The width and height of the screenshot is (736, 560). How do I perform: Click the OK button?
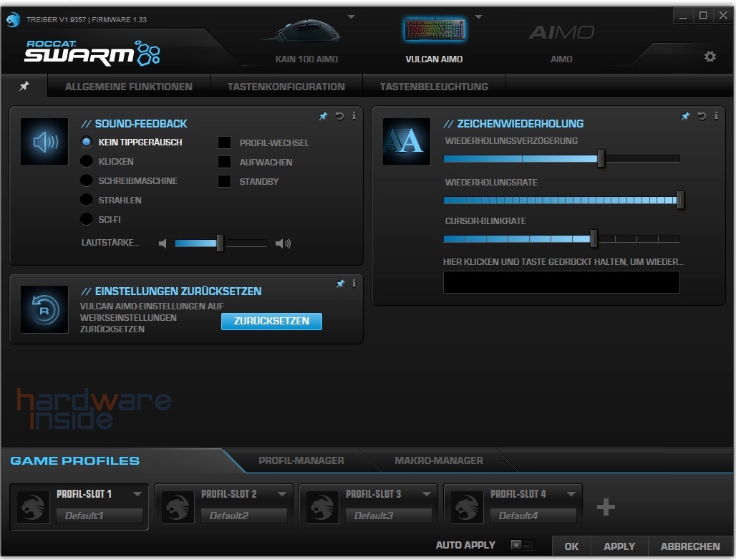point(571,546)
